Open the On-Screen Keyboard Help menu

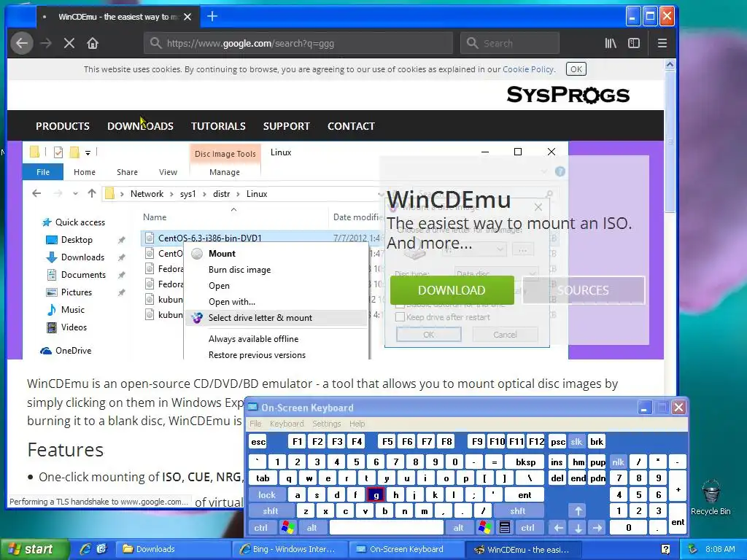coord(357,424)
